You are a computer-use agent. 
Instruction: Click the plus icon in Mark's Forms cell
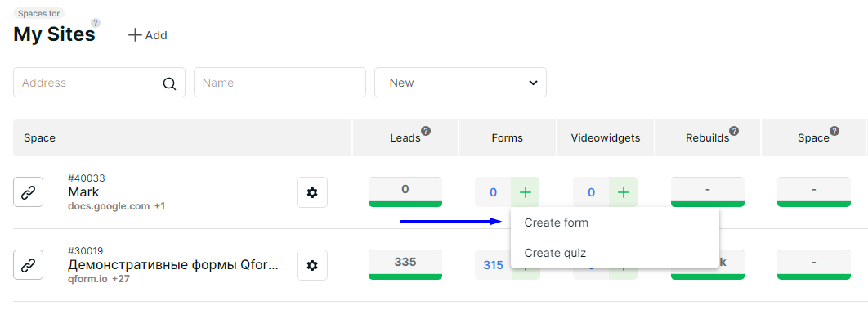coord(526,192)
